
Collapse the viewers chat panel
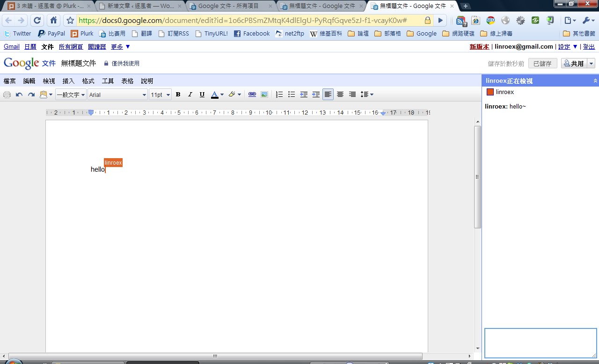point(595,81)
